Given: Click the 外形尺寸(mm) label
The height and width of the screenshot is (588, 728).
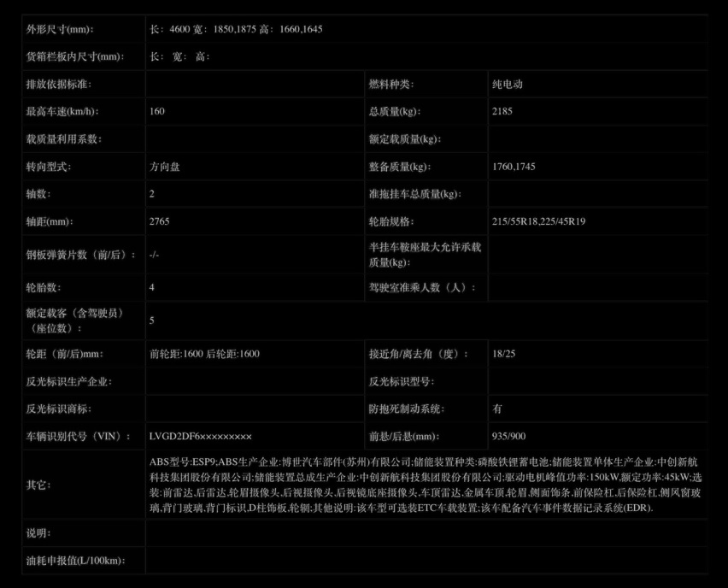Looking at the screenshot, I should click(60, 29).
